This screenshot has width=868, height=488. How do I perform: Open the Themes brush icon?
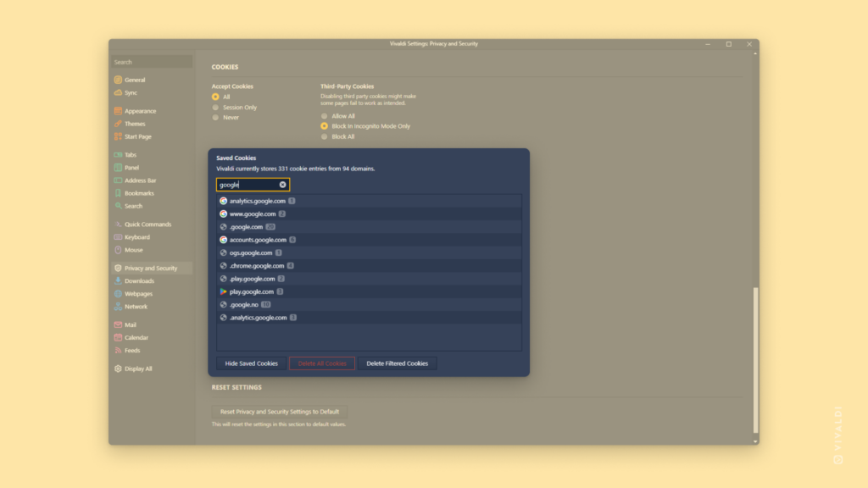tap(118, 124)
